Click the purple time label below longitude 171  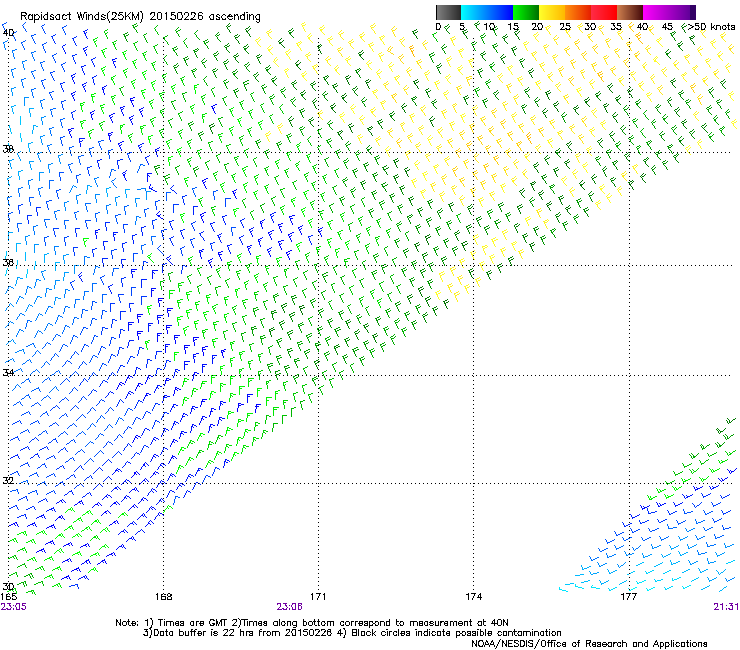click(x=289, y=607)
